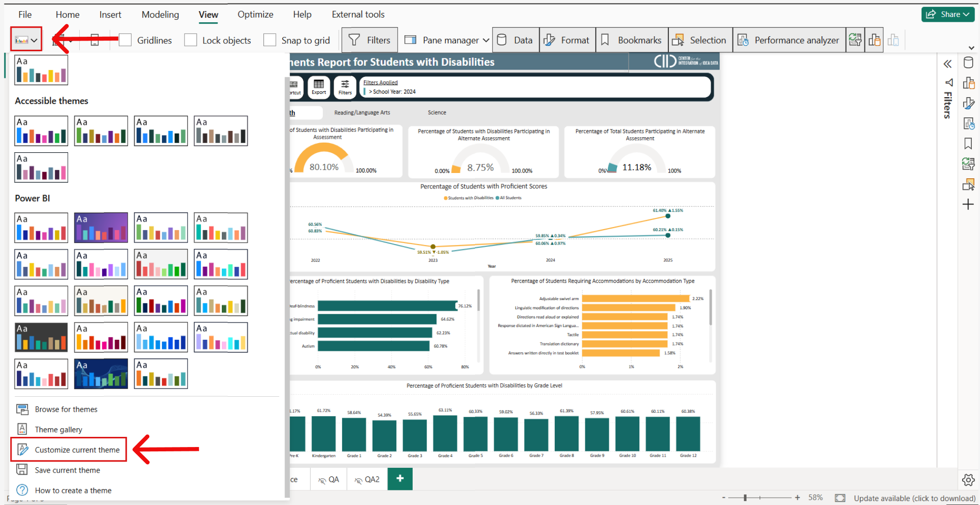Open the Format pane from the ribbon
Viewport: 980px width, 505px height.
click(567, 40)
